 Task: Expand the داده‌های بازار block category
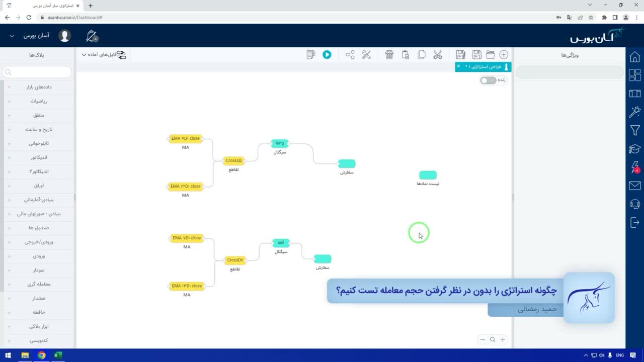tap(39, 87)
